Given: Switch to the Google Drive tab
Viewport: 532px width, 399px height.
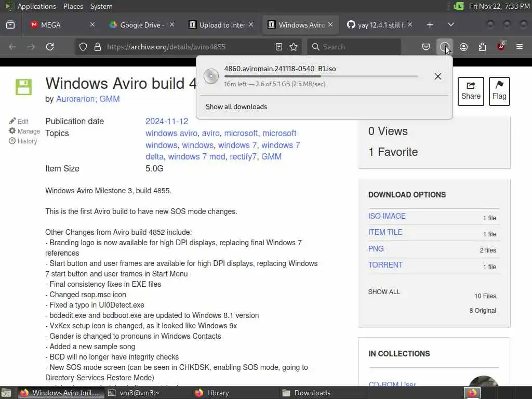Looking at the screenshot, I should (x=142, y=25).
